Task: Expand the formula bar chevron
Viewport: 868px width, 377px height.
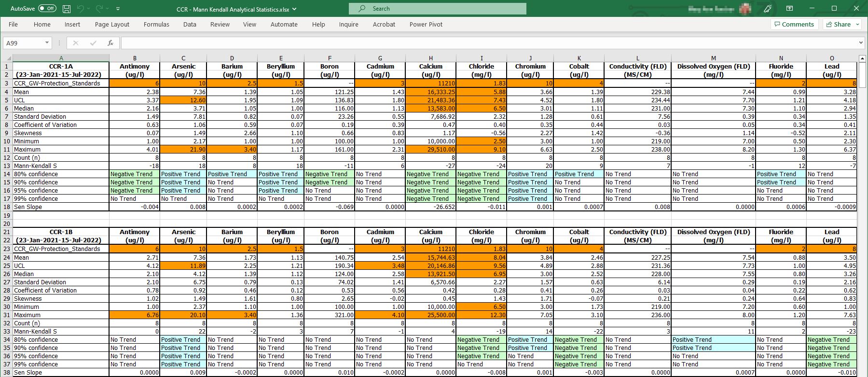Action: (861, 43)
